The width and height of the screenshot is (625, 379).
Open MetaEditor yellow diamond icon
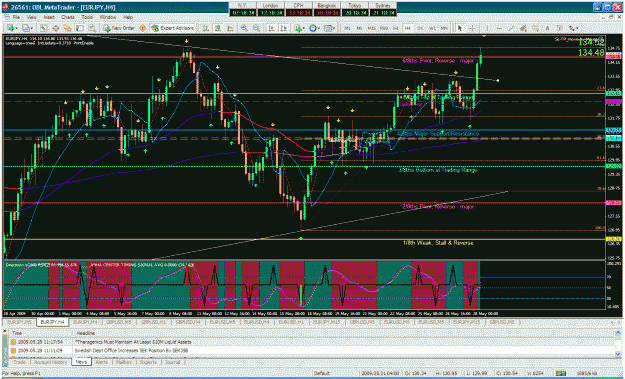[x=142, y=28]
